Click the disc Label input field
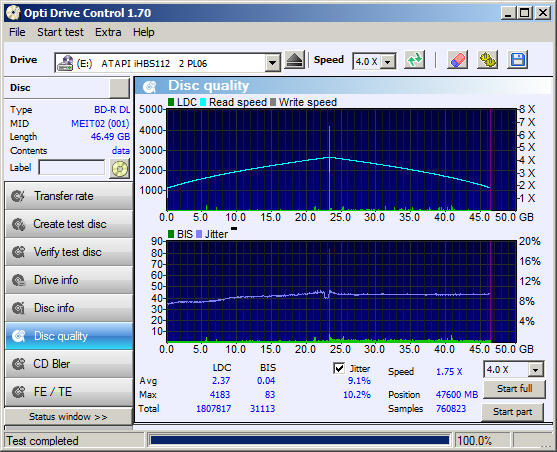This screenshot has height=452, width=557. point(72,168)
